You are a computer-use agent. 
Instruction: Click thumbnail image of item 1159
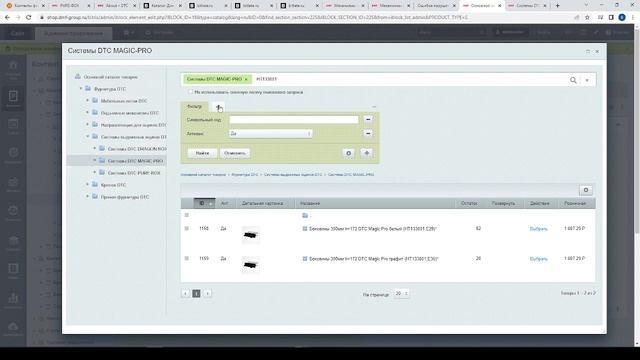click(x=250, y=265)
